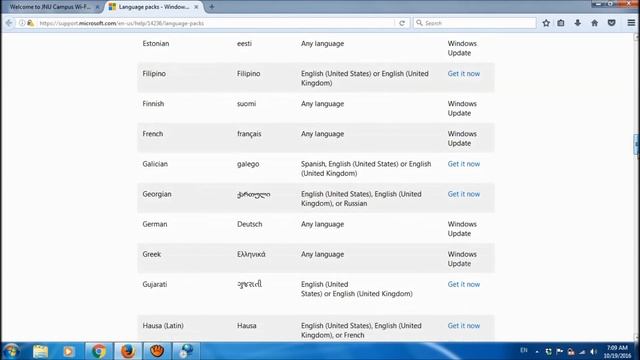
Task: Click the French language name cell
Action: [153, 134]
